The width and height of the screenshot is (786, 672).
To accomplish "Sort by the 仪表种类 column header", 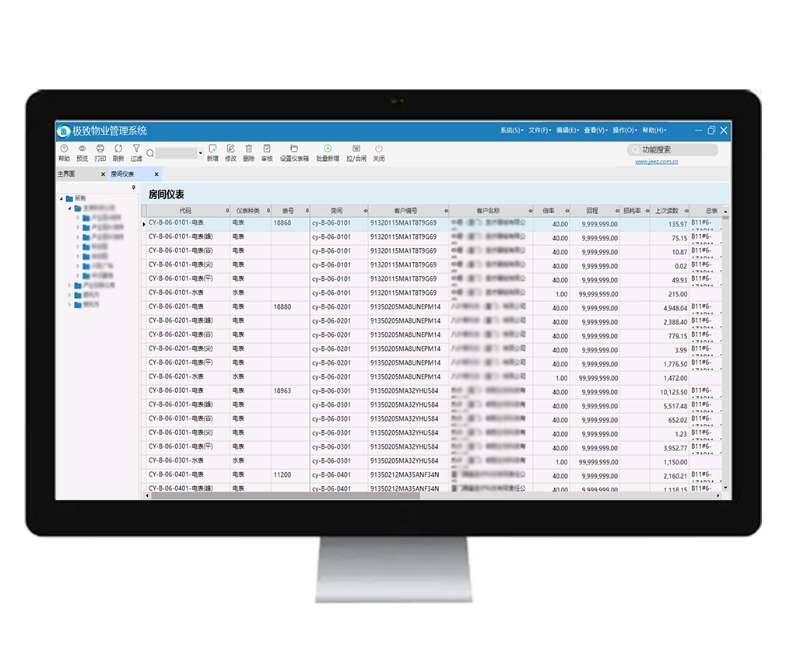I will [x=248, y=211].
